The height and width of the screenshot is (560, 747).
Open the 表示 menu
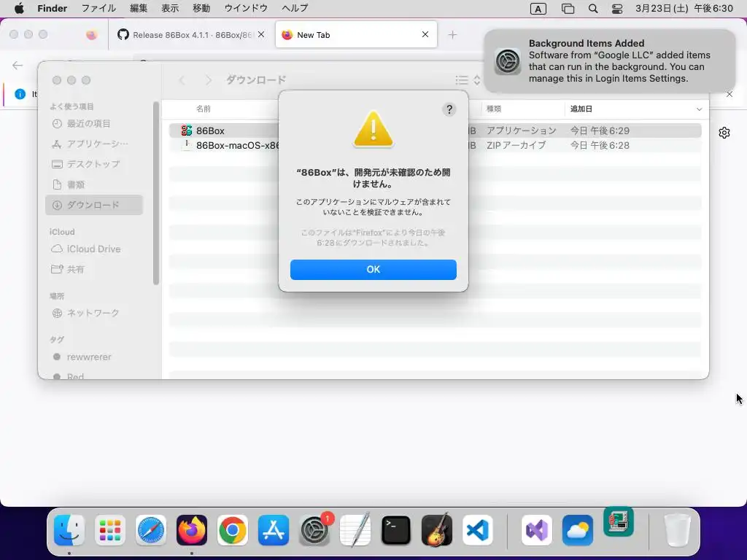click(x=169, y=8)
